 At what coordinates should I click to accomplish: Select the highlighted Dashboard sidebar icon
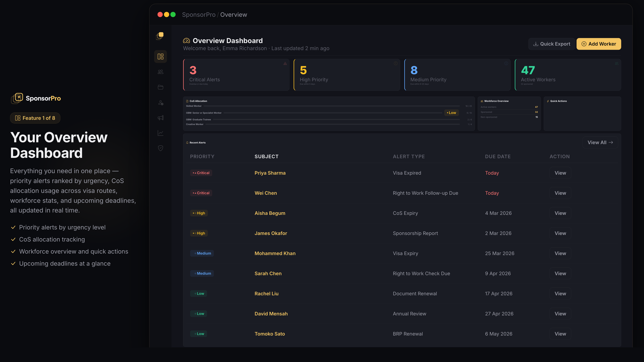(x=160, y=56)
